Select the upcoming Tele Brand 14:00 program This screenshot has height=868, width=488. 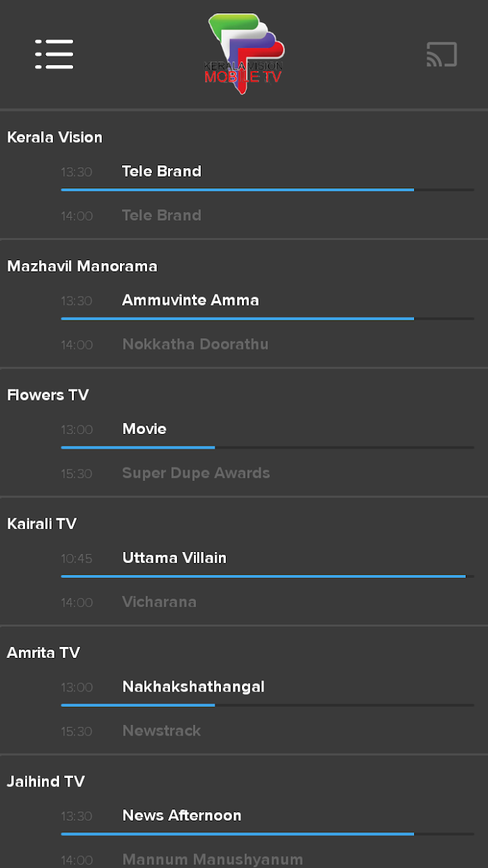tap(162, 216)
